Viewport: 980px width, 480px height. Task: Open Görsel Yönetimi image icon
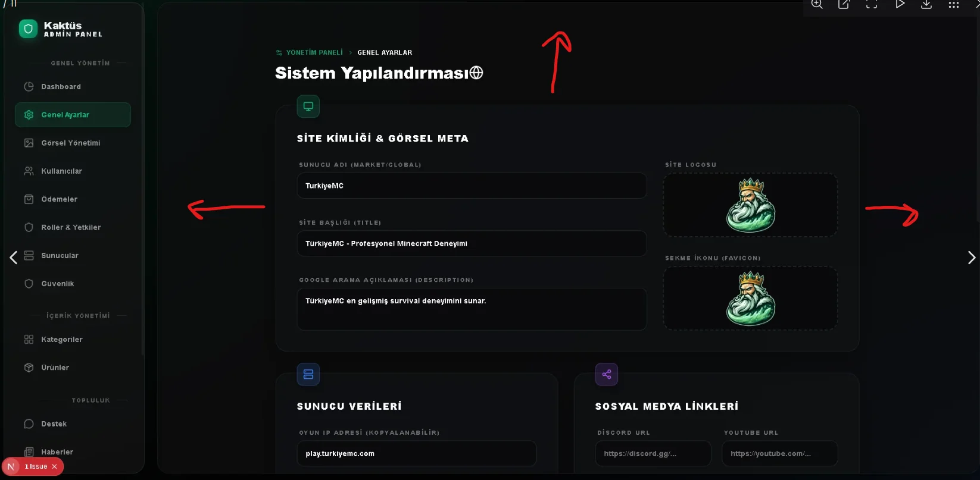coord(29,143)
